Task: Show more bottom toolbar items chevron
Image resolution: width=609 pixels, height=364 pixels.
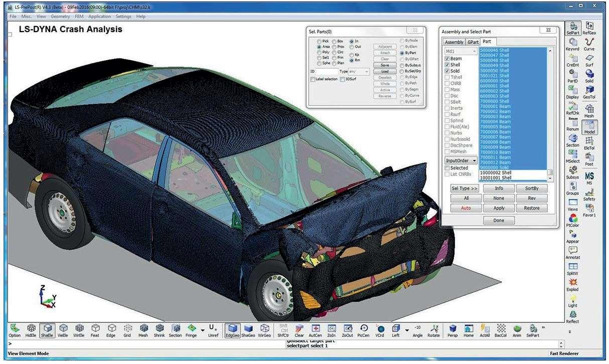Action: pos(544,327)
